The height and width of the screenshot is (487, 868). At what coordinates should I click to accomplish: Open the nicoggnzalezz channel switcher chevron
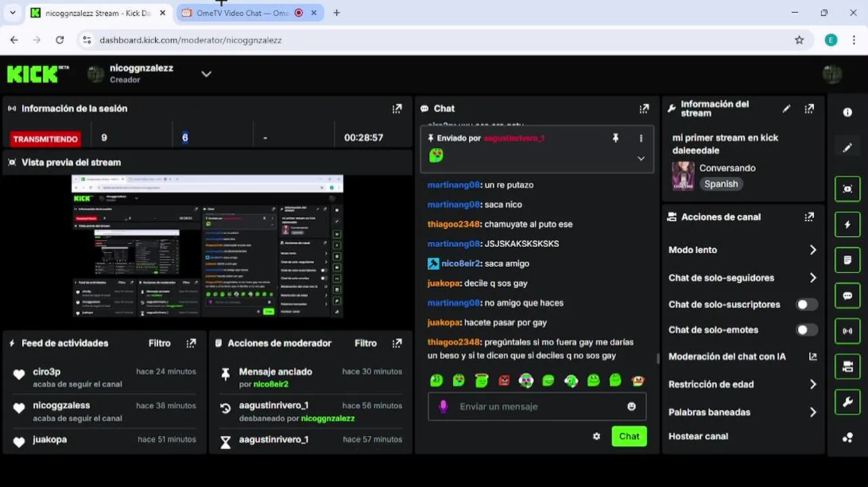pyautogui.click(x=206, y=74)
